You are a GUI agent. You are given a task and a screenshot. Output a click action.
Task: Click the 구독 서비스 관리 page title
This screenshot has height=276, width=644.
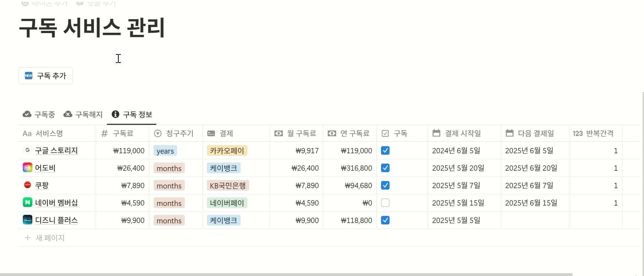coord(92,28)
